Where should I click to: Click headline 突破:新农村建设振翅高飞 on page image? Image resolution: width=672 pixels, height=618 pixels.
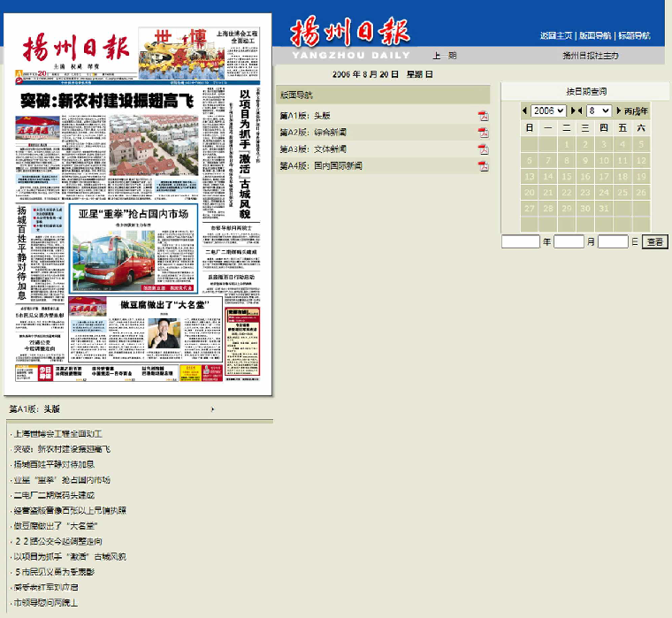pyautogui.click(x=107, y=101)
